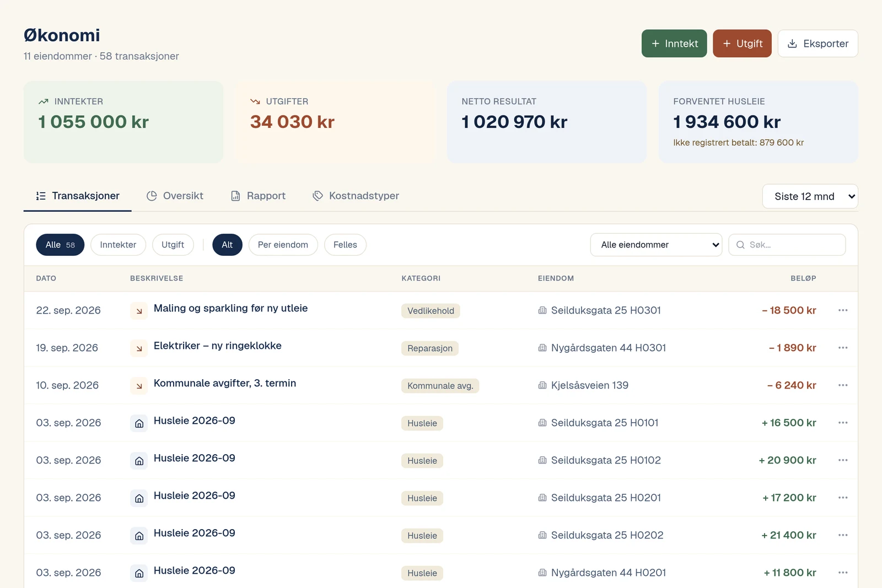Click the Kommunale avg. category tag
The width and height of the screenshot is (882, 588).
pyautogui.click(x=440, y=386)
